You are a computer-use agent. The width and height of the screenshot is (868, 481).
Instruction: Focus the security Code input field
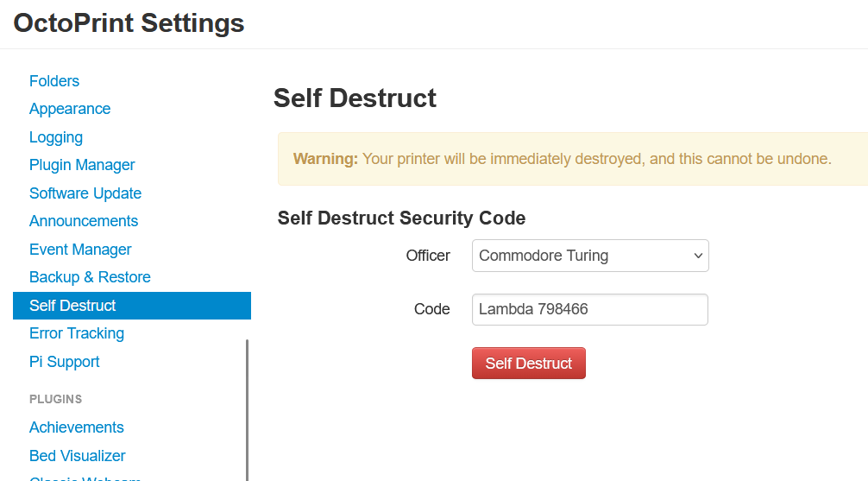pyautogui.click(x=589, y=309)
